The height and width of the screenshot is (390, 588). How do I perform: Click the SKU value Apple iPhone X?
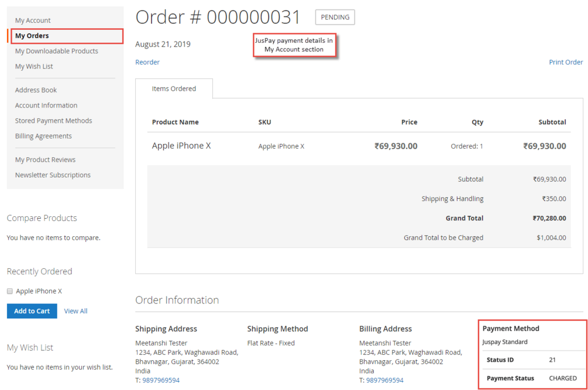tap(281, 147)
